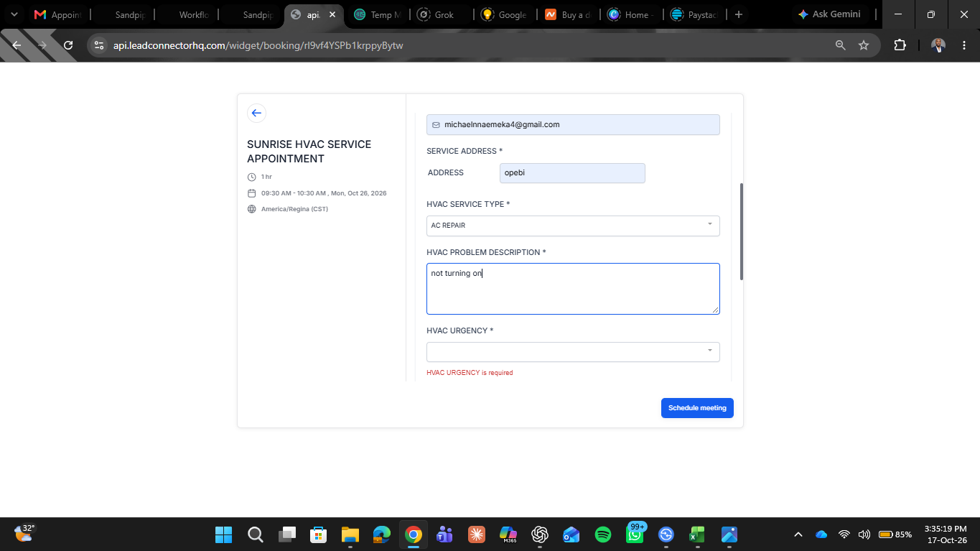
Task: Reload the page with the refresh icon
Action: [x=68, y=45]
